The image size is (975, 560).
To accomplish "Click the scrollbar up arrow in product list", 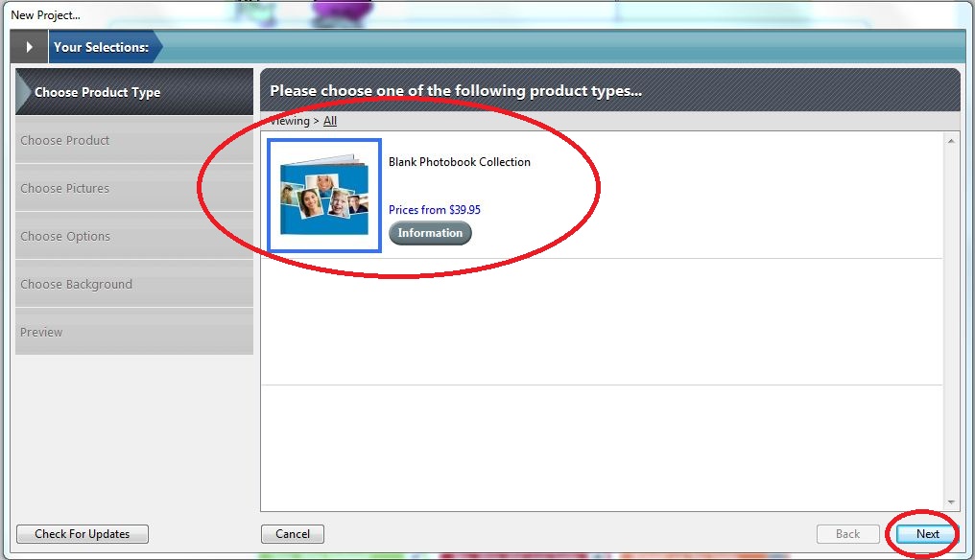I will (951, 141).
